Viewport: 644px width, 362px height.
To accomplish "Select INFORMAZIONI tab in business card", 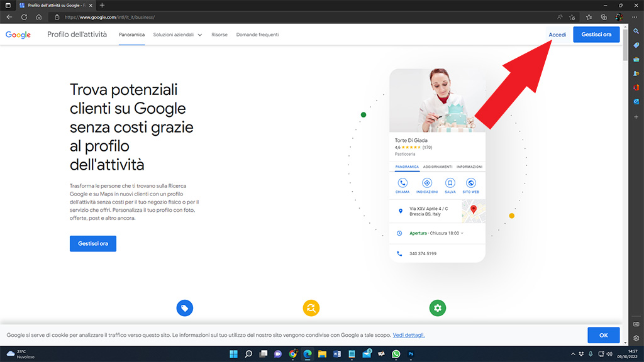I will [x=469, y=167].
